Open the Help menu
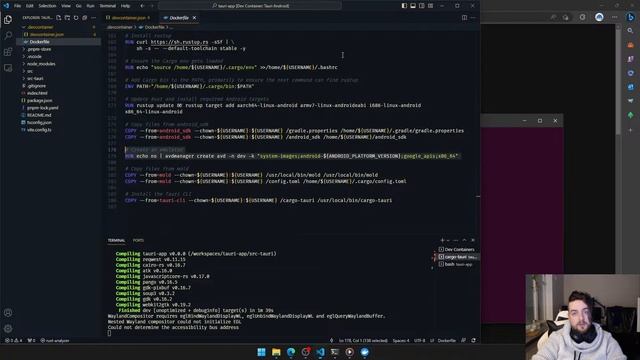Screen dimensions: 640x360 coord(125,6)
